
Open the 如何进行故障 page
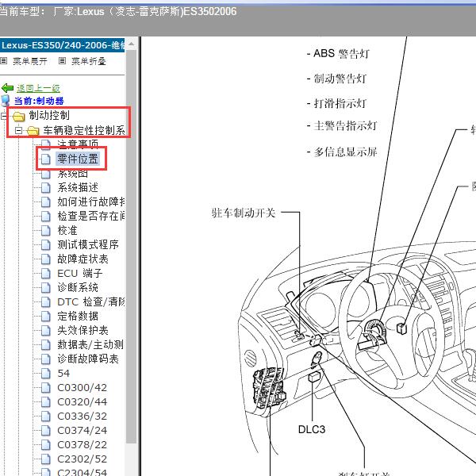[x=91, y=202]
